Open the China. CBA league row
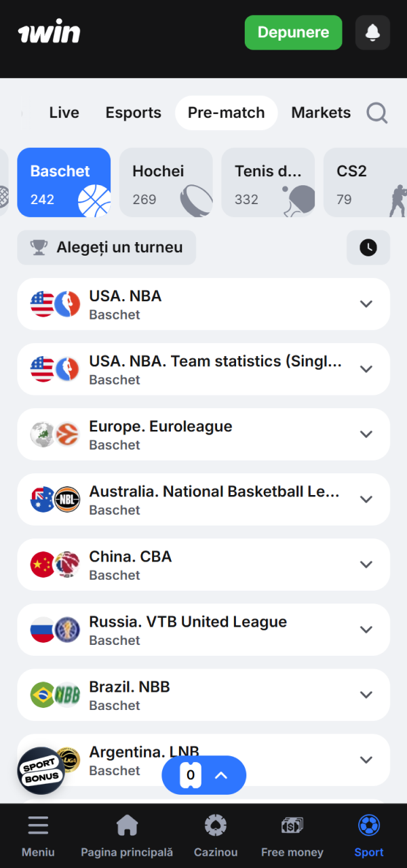This screenshot has height=868, width=407. [203, 564]
